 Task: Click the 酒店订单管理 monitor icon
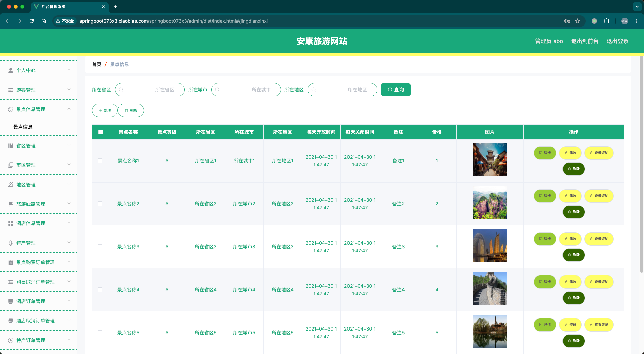tap(11, 301)
